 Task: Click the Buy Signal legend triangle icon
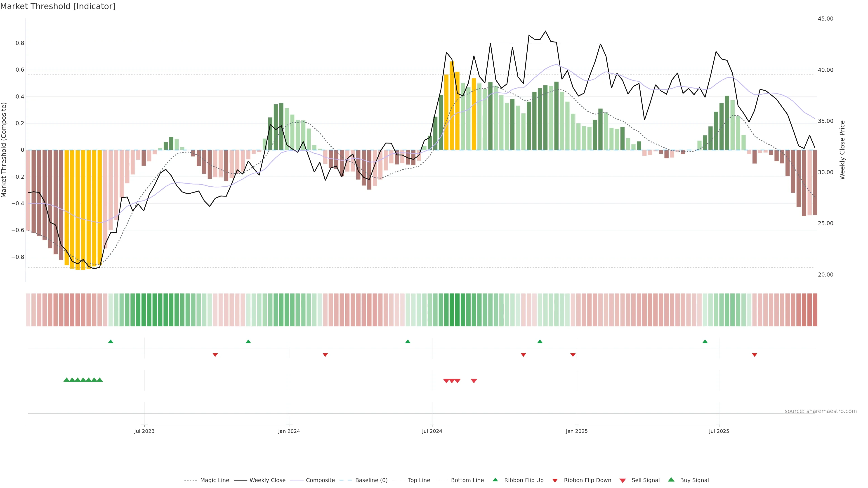click(x=671, y=480)
